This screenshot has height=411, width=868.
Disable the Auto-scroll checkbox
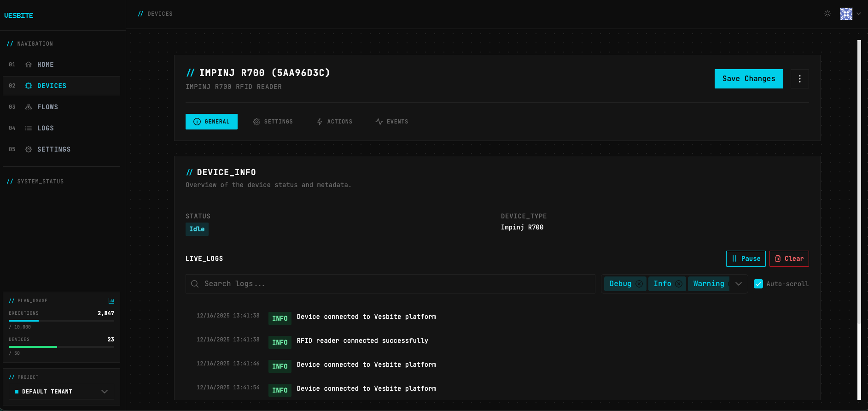pos(758,284)
